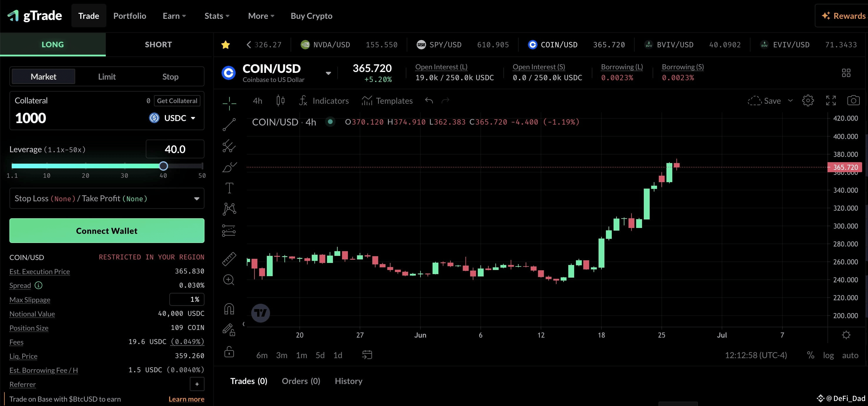
Task: Add a referrer with plus button
Action: click(197, 384)
